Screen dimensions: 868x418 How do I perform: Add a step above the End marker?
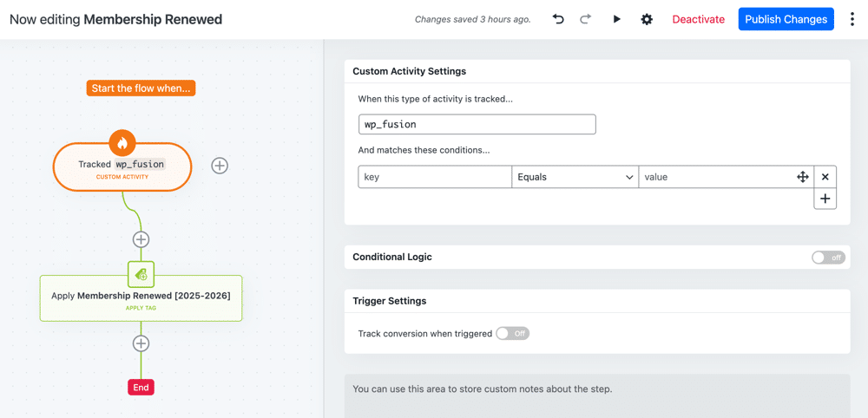[x=141, y=343]
